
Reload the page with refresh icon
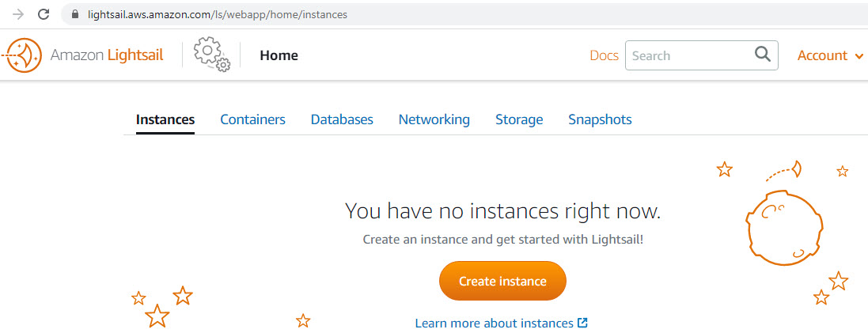pos(44,14)
